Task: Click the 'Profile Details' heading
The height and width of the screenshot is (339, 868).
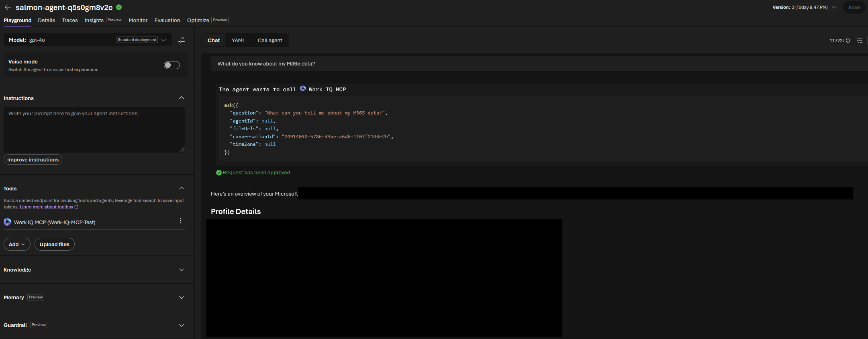Action: (236, 212)
